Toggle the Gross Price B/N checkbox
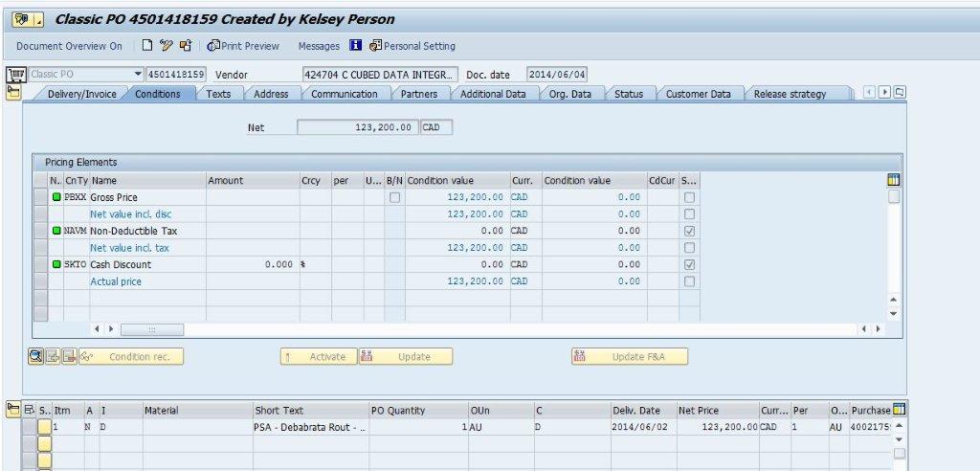This screenshot has height=471, width=980. coord(394,197)
